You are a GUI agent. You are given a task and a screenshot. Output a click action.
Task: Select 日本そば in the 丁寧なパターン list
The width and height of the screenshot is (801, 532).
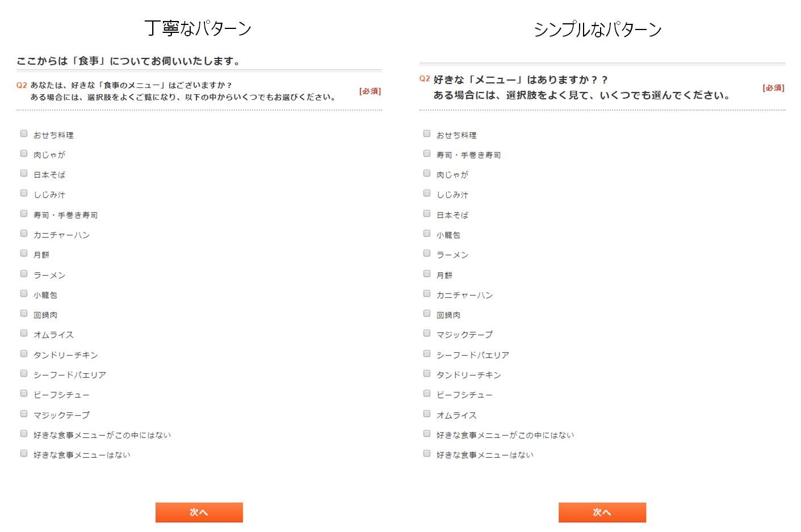pos(24,174)
